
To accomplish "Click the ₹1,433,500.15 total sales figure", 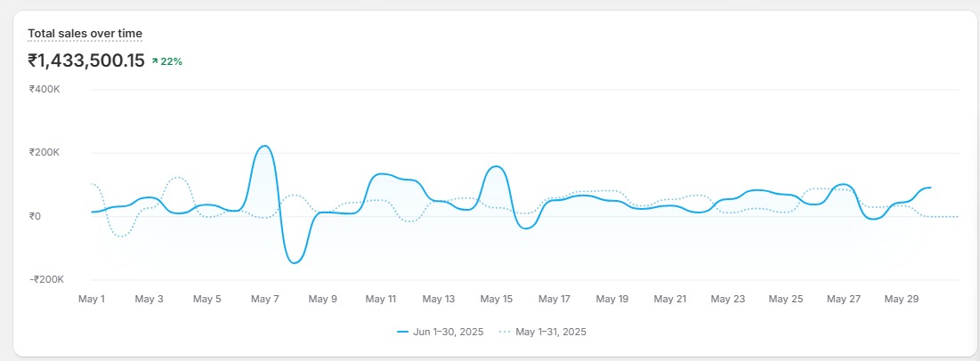I will tap(85, 61).
